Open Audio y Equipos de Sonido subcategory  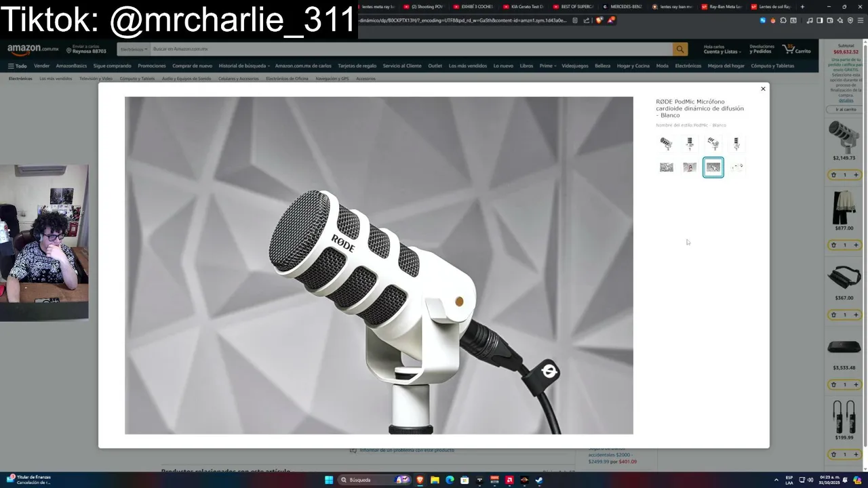pos(186,79)
